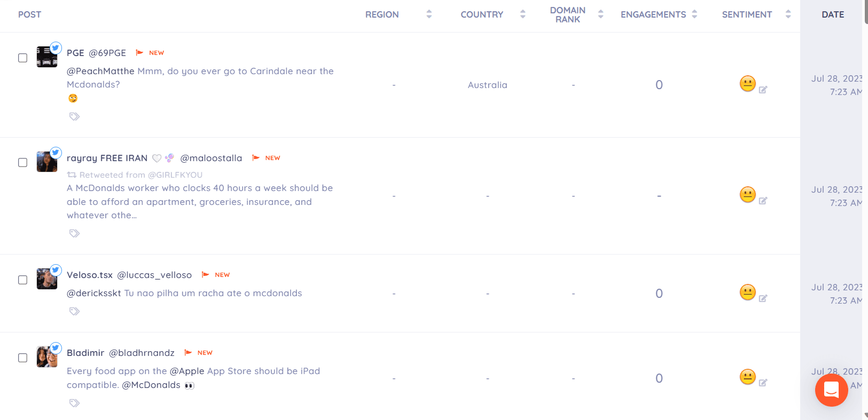The height and width of the screenshot is (420, 868).
Task: Open the @PeachMatthe mention link
Action: pos(100,71)
